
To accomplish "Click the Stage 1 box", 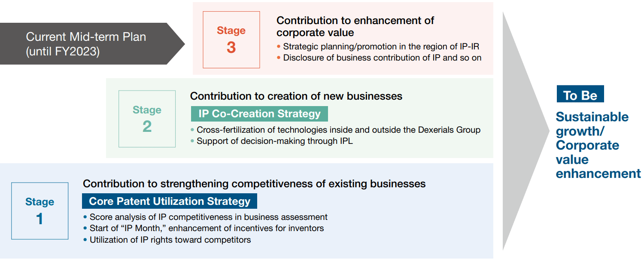I will (x=40, y=211).
